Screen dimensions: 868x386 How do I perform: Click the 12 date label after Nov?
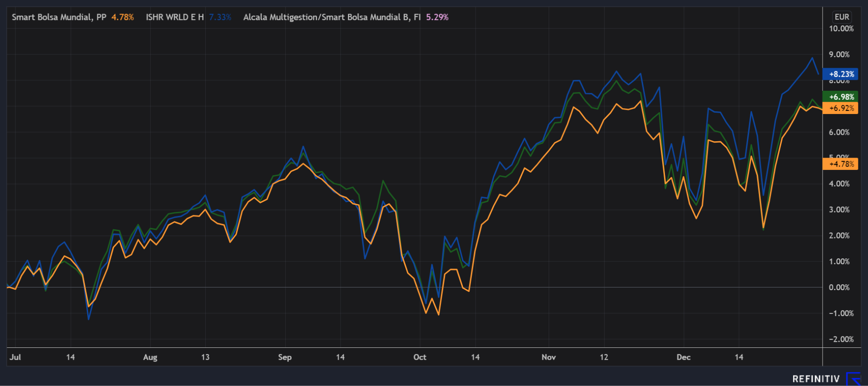(604, 357)
